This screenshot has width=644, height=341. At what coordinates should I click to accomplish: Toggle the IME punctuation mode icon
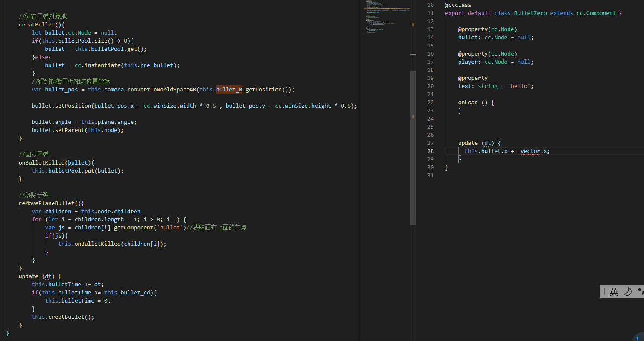point(641,291)
